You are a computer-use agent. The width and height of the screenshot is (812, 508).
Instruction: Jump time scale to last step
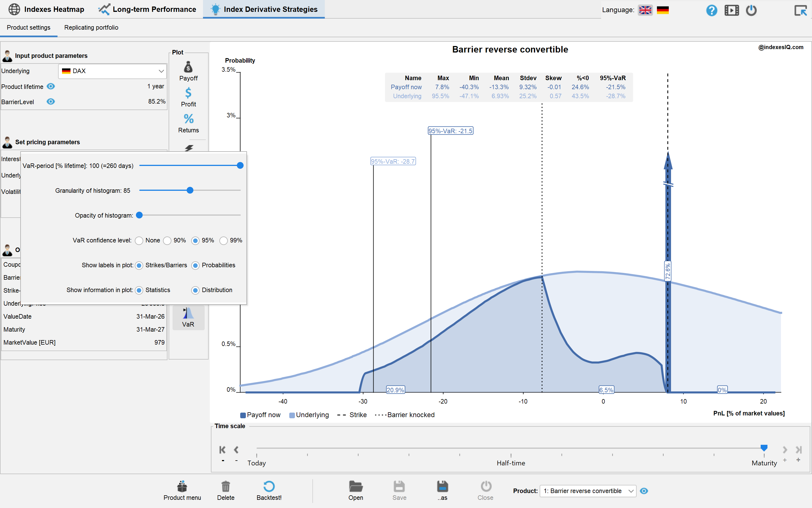(798, 450)
